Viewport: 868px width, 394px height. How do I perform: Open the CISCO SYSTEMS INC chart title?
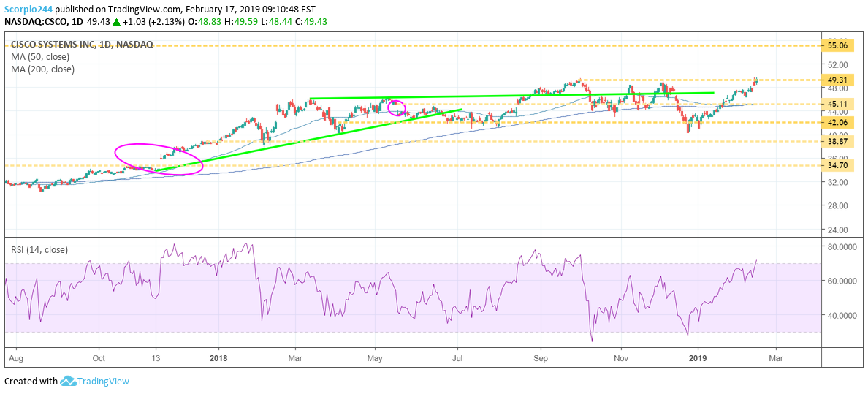[x=82, y=44]
